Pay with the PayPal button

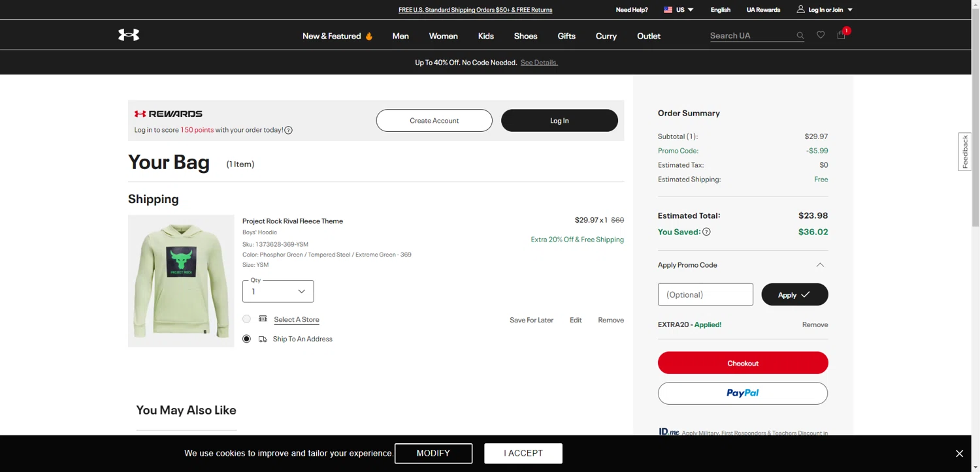(743, 393)
